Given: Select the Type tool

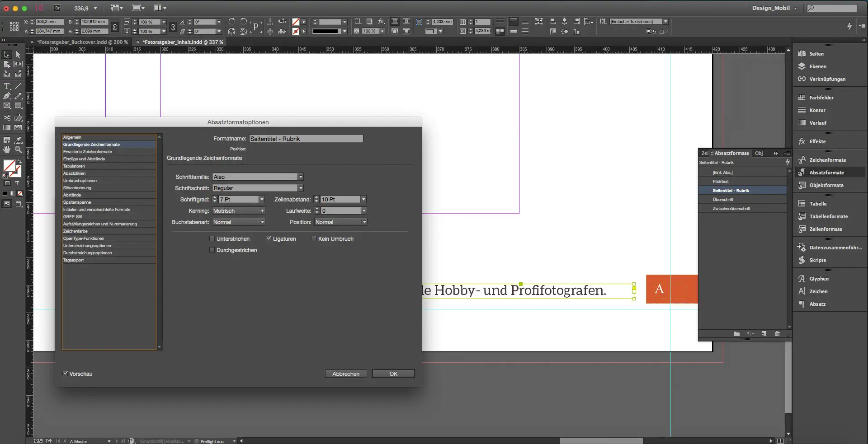Looking at the screenshot, I should [7, 86].
